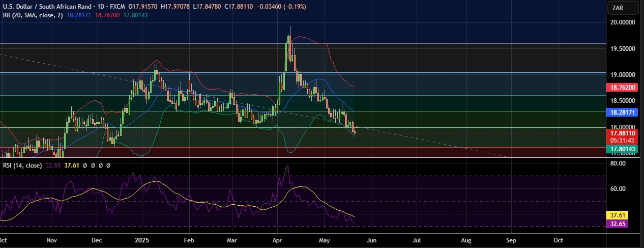This screenshot has height=248, width=644.
Task: Click the 19.00000 price axis level
Action: (x=623, y=74)
